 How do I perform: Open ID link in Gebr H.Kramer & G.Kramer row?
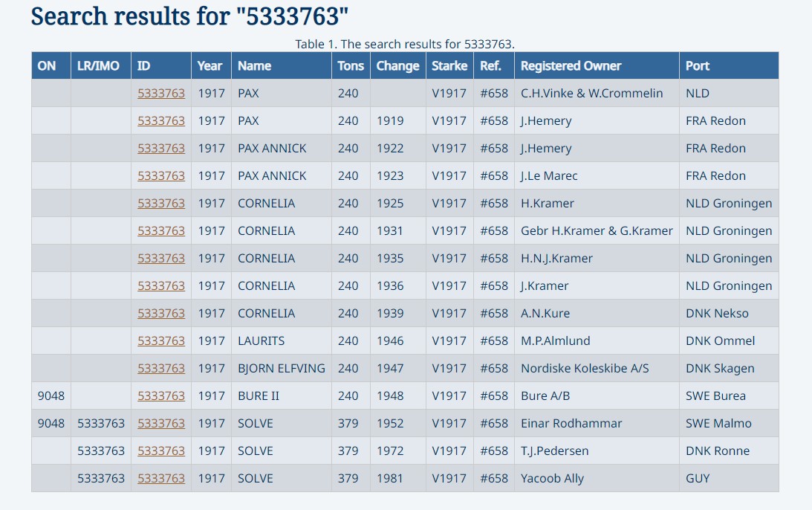161,230
